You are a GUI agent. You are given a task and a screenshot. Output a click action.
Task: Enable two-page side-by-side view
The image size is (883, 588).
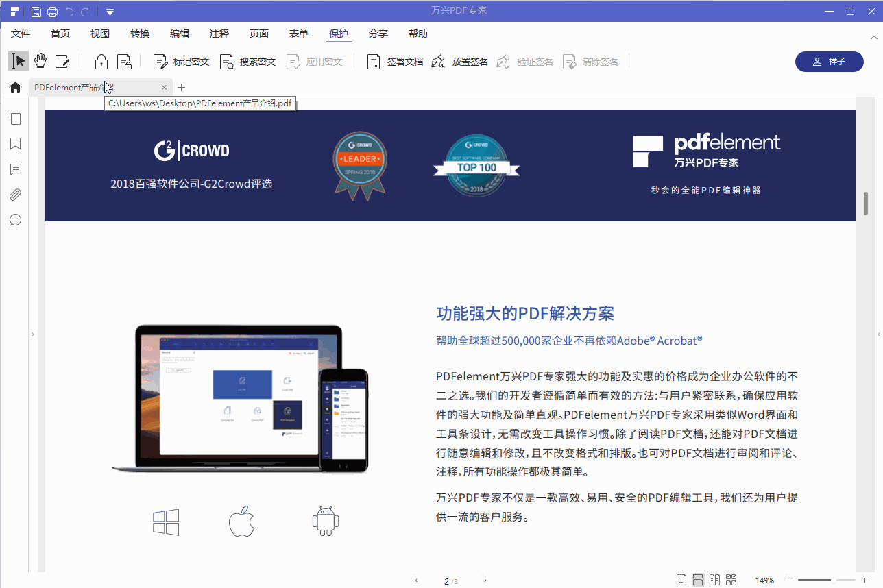[x=714, y=579]
